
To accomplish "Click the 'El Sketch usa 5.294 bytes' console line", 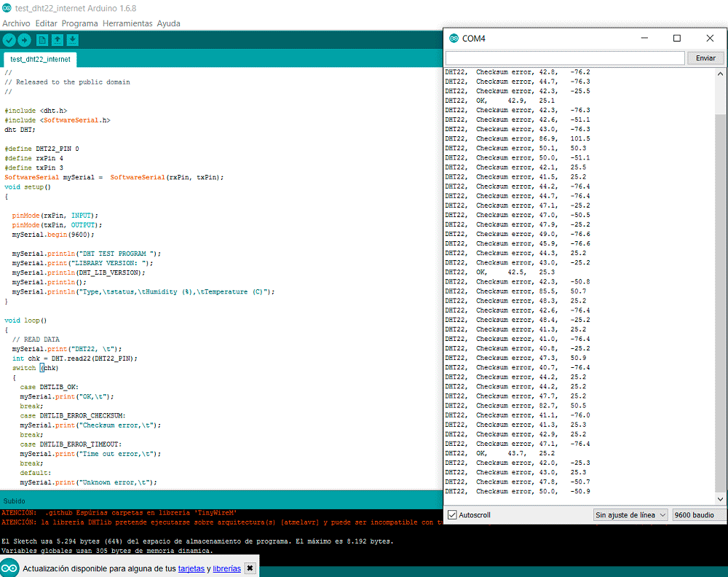I will pyautogui.click(x=197, y=541).
